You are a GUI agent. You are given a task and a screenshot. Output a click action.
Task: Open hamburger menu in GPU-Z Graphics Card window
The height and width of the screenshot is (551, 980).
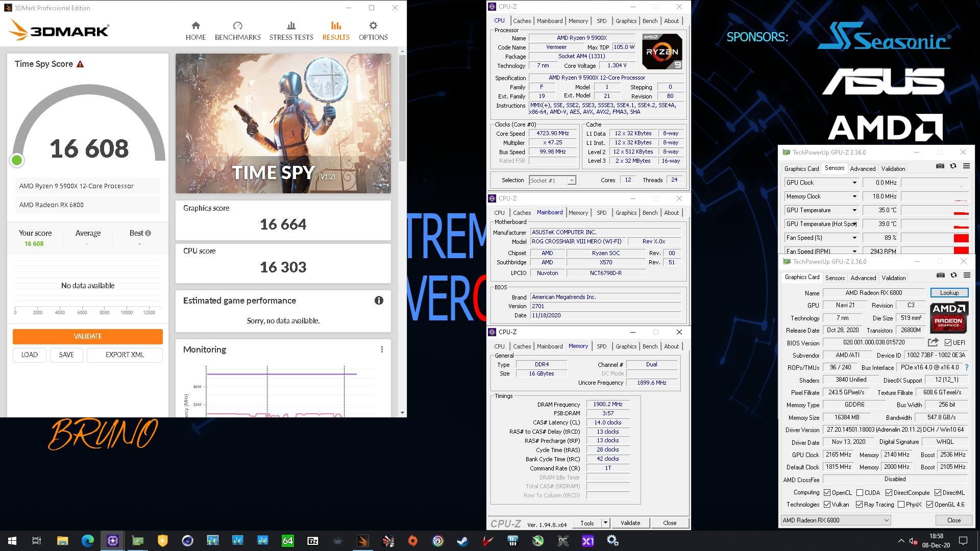(x=967, y=275)
